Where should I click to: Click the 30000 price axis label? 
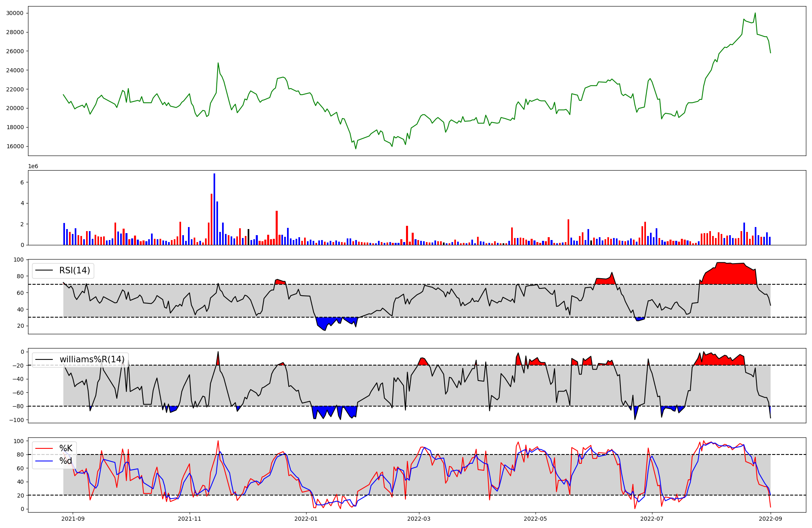15,13
